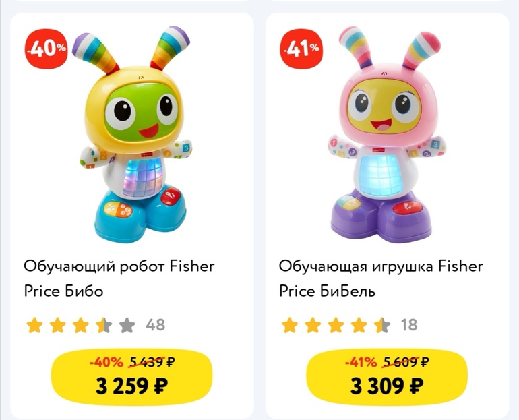The height and width of the screenshot is (420, 519).
Task: Click half-filled fourth star of Бибо rating
Action: tap(104, 325)
